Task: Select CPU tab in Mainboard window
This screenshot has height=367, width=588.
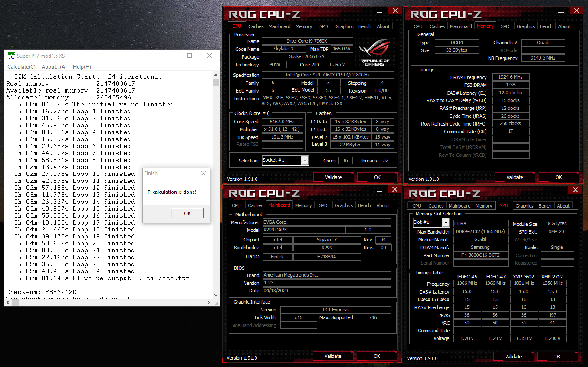Action: [x=236, y=205]
